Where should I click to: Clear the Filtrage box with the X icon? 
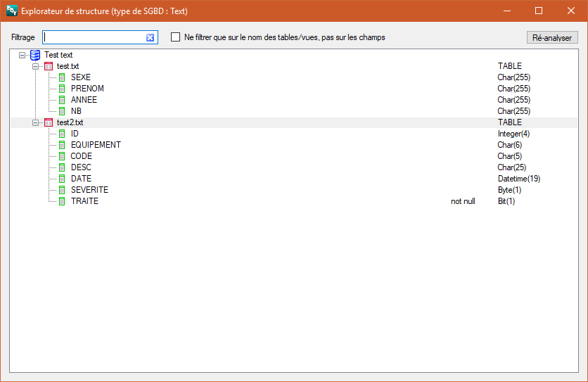[x=150, y=37]
